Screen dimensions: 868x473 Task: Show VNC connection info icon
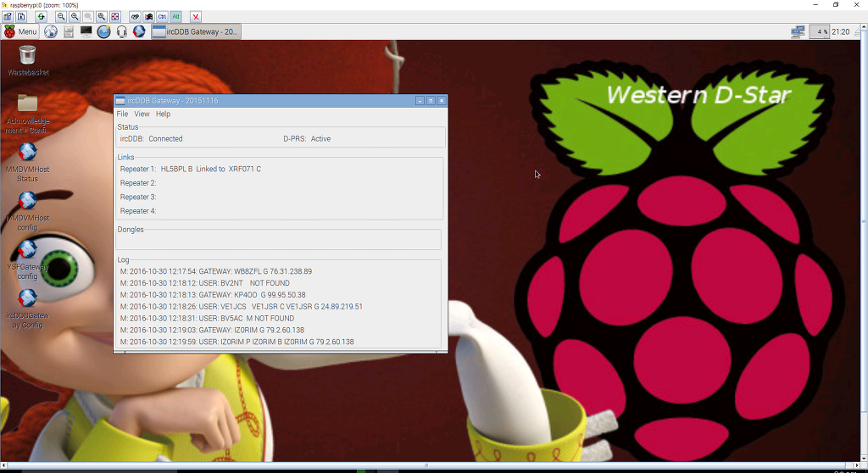21,17
